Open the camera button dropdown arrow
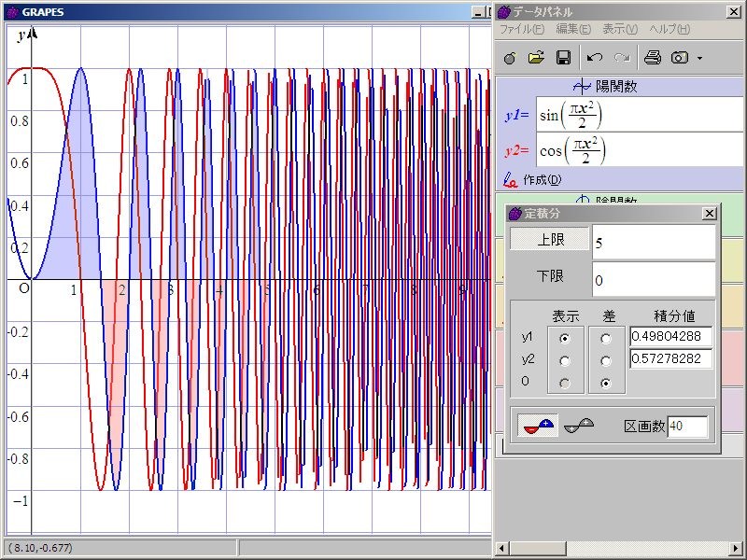The width and height of the screenshot is (747, 560). [699, 59]
